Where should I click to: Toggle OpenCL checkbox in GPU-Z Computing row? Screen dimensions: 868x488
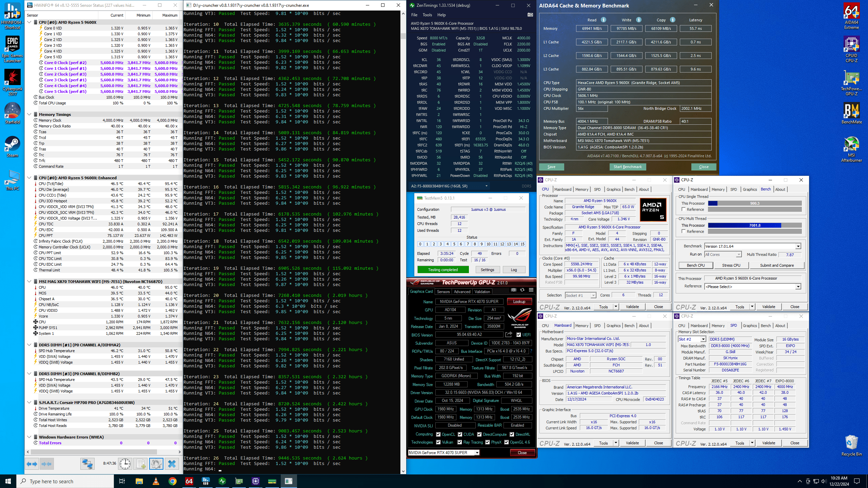(438, 434)
